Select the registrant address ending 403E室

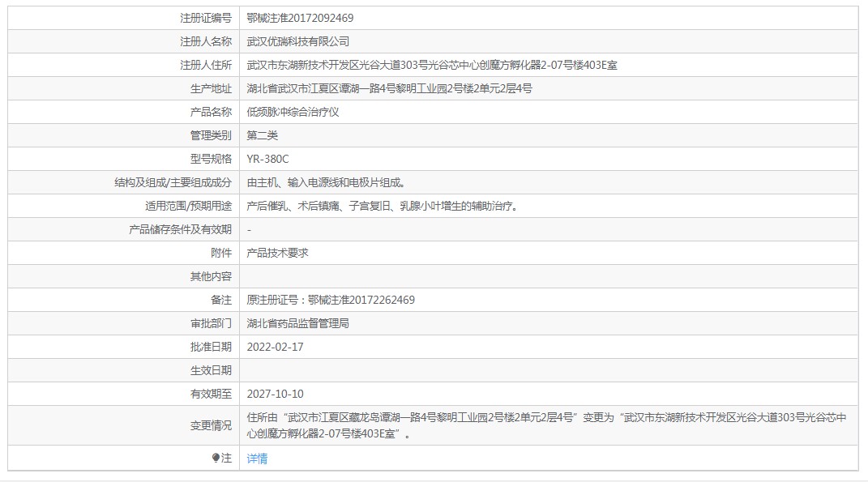pos(432,65)
